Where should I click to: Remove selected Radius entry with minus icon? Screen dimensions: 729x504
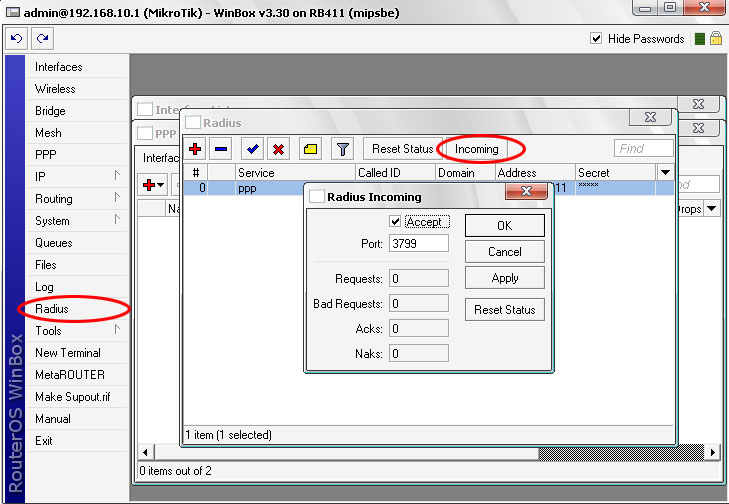[221, 149]
